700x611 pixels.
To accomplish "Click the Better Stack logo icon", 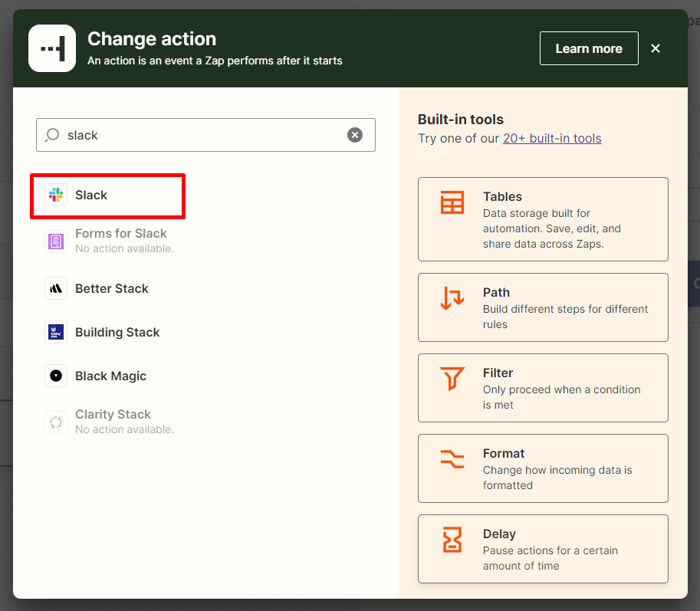I will [x=56, y=288].
